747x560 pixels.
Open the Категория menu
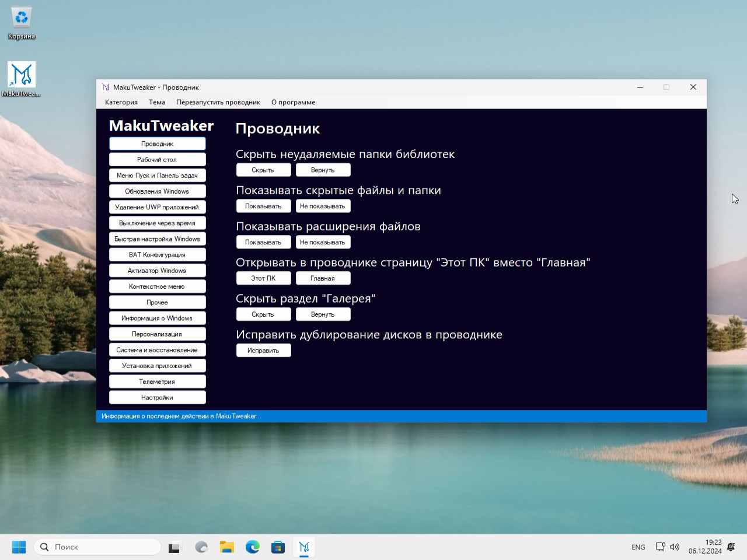click(x=121, y=102)
